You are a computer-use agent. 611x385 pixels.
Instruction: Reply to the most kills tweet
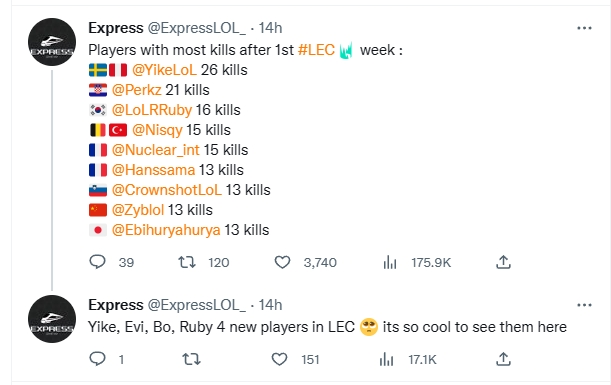(97, 262)
